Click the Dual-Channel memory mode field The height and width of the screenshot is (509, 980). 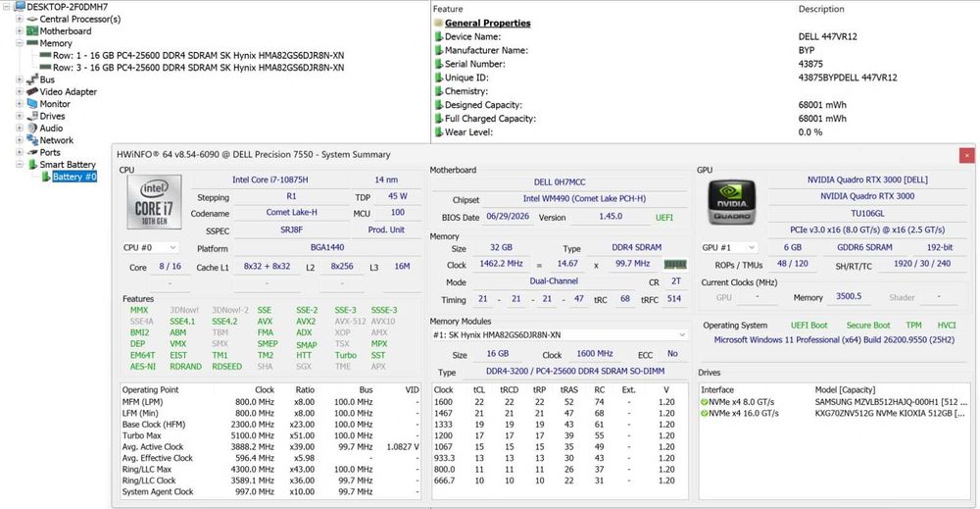554,281
